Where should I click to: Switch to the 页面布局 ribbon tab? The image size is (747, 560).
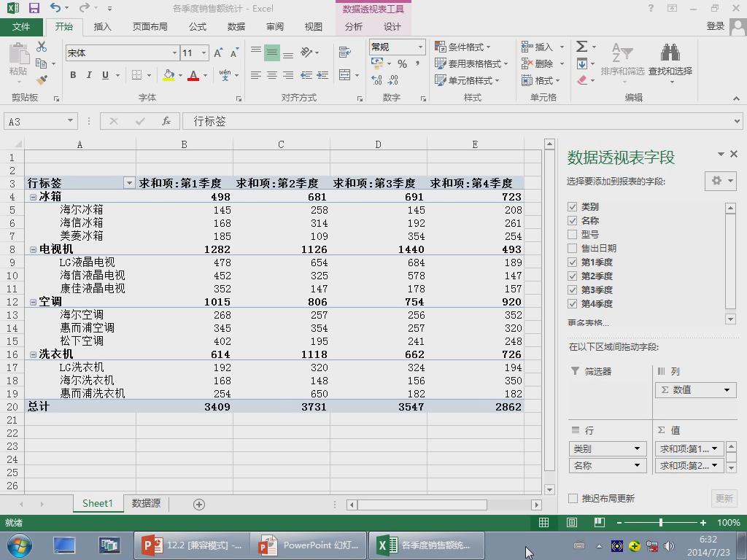pos(150,27)
